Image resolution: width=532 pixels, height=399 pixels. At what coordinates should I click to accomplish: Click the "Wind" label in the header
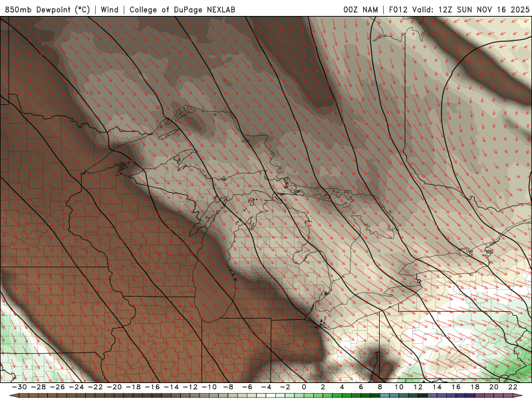coord(110,9)
